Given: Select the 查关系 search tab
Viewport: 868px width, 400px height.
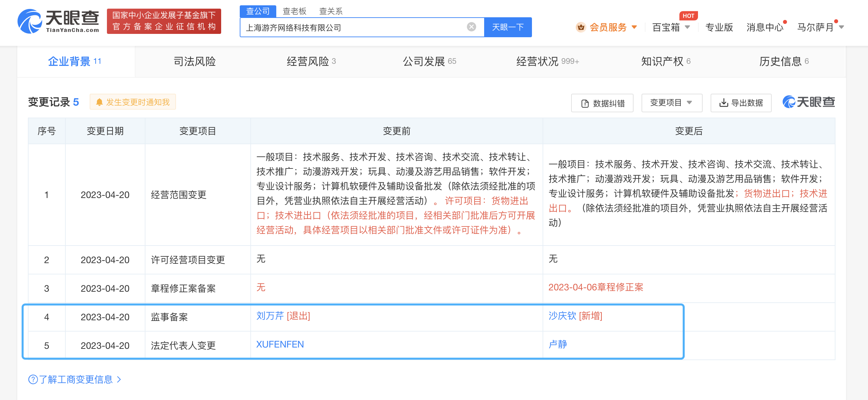Looking at the screenshot, I should (x=330, y=11).
